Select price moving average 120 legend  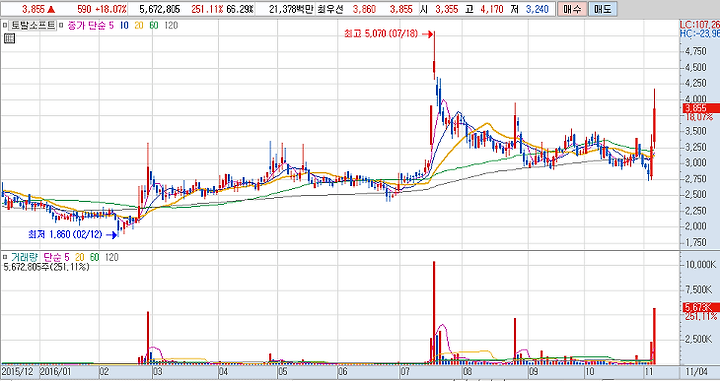(x=171, y=26)
